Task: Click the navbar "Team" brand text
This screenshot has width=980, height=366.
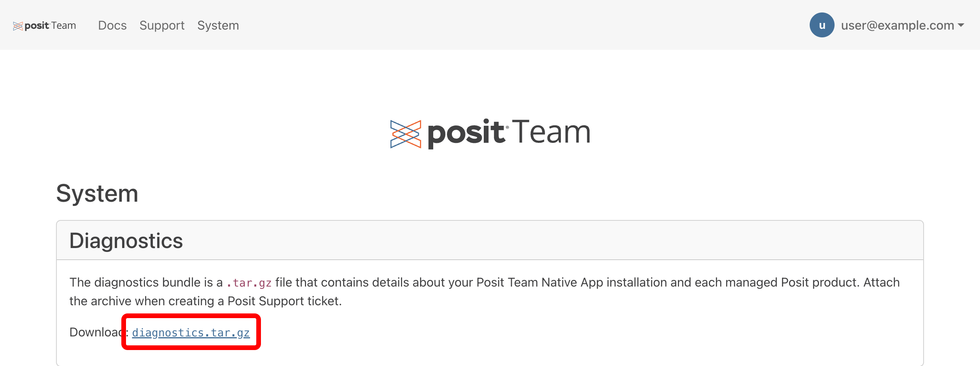Action: 63,26
